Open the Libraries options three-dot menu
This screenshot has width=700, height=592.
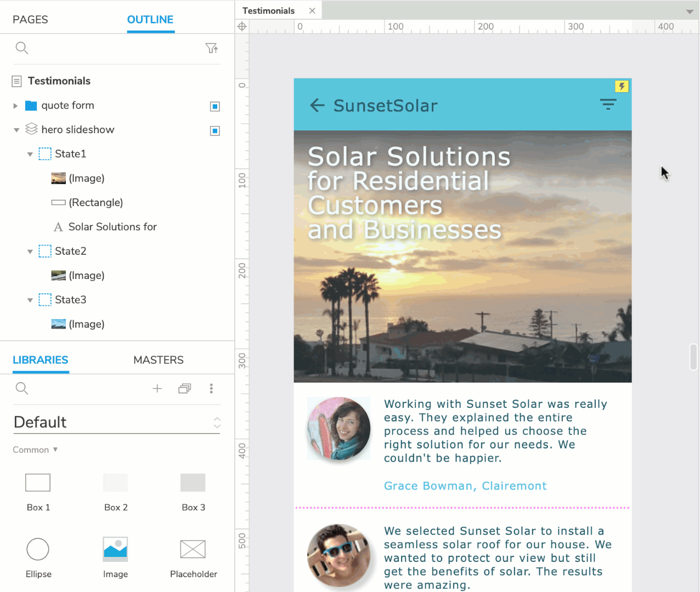[211, 388]
